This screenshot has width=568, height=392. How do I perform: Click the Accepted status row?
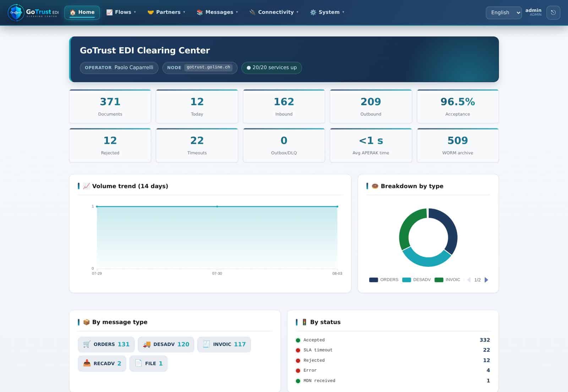393,340
